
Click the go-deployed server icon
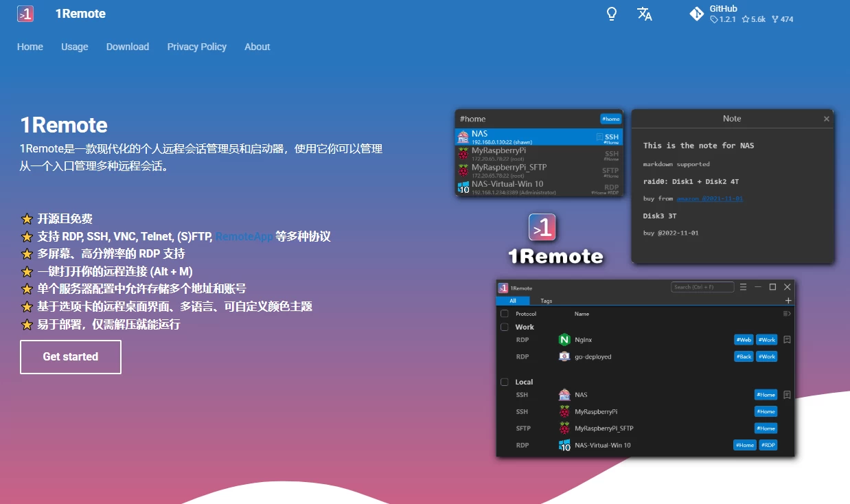pos(564,356)
